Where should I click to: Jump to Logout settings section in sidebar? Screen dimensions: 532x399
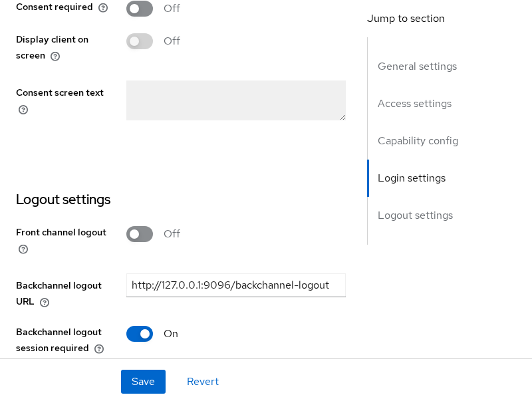(x=415, y=215)
